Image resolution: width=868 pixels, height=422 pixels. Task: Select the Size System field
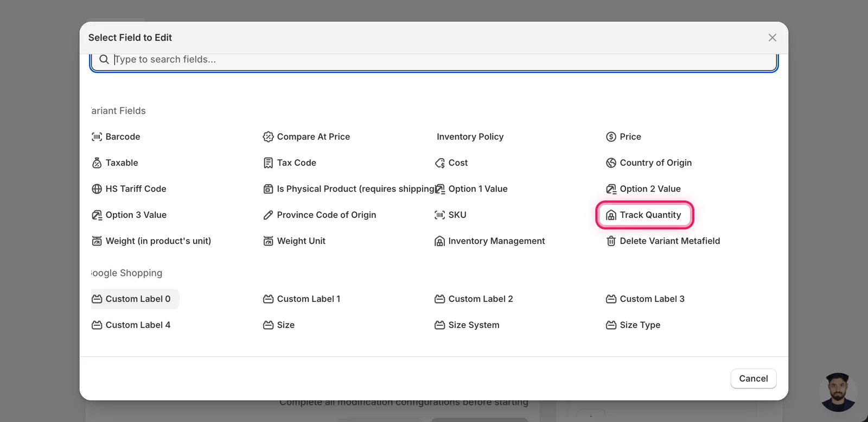click(467, 325)
